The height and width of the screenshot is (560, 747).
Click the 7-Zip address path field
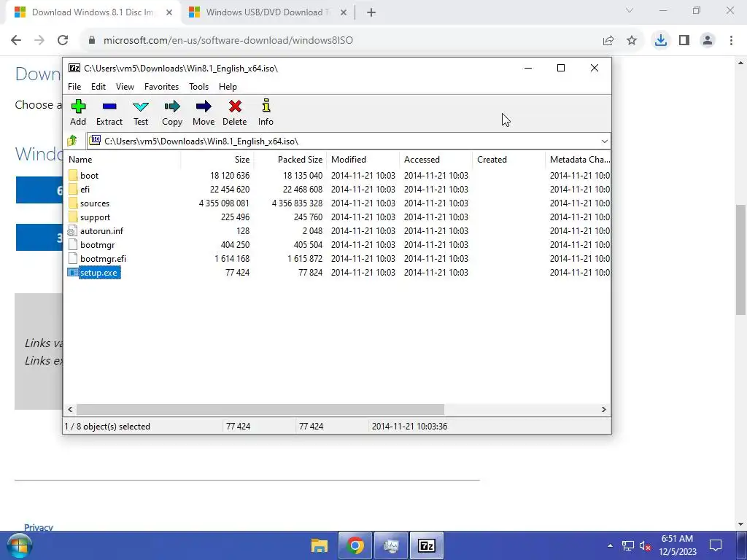pos(348,141)
